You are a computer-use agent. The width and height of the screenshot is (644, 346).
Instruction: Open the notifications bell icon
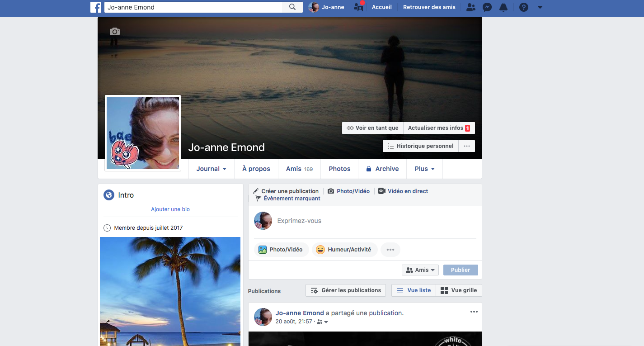503,7
